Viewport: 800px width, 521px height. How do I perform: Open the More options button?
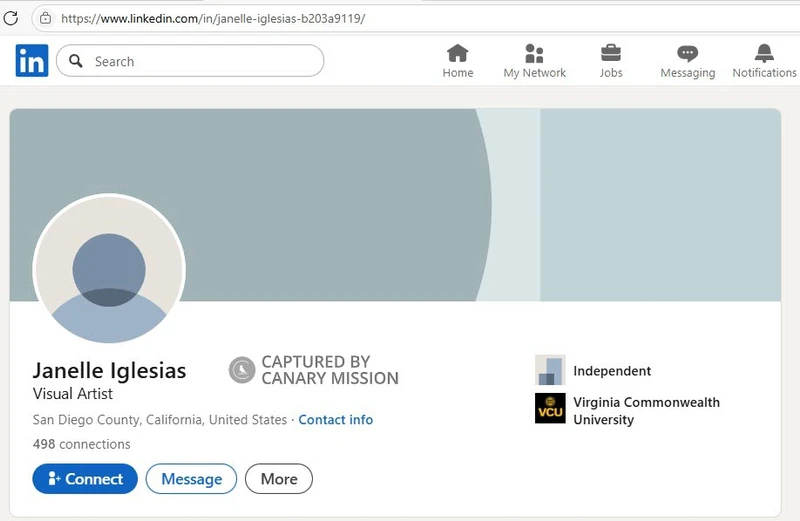(279, 479)
